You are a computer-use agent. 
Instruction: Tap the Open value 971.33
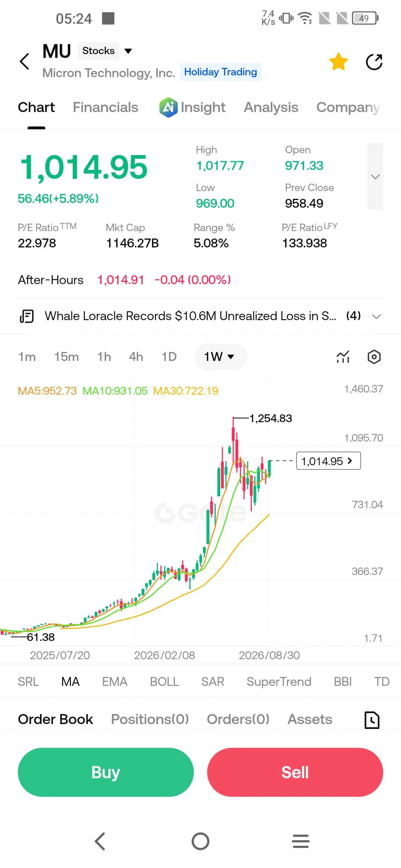click(304, 166)
